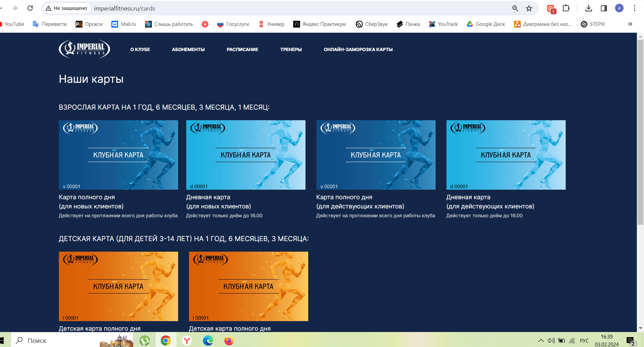Open Microsoft Edge from the taskbar
The height and width of the screenshot is (347, 644).
[208, 340]
